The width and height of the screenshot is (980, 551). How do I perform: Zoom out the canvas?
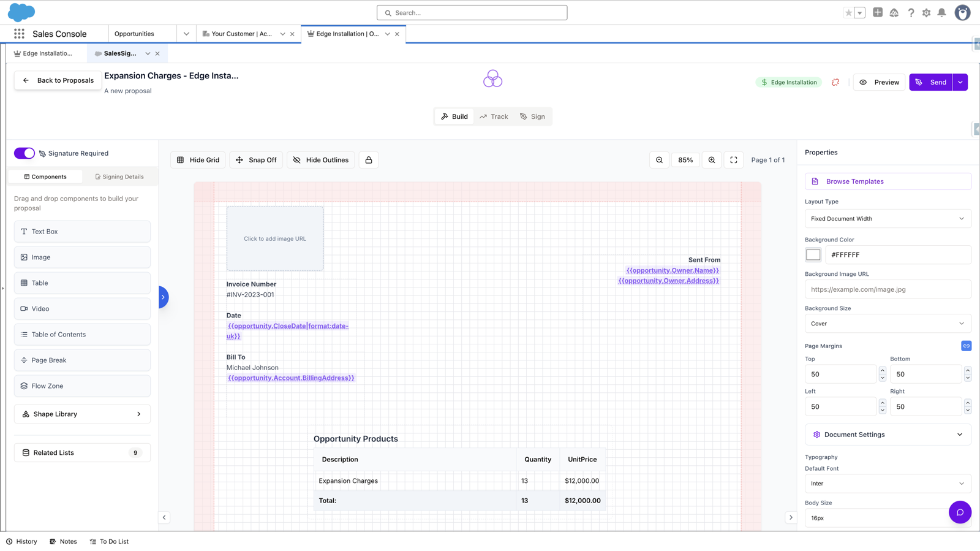(660, 160)
